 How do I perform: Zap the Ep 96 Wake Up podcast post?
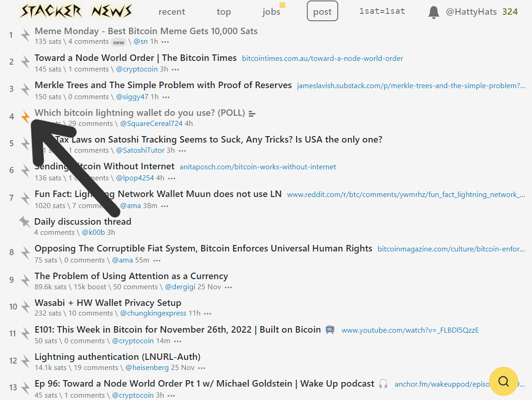coord(25,388)
